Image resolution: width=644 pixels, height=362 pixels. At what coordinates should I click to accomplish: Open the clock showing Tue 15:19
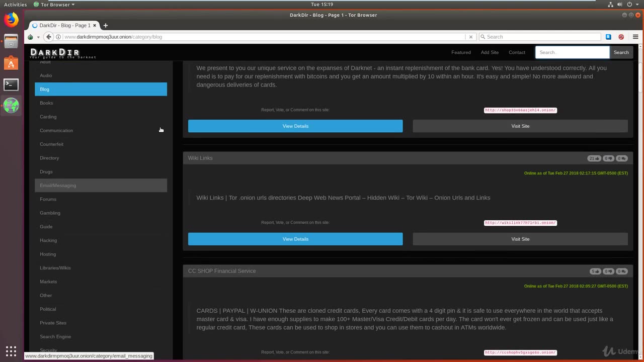(322, 5)
